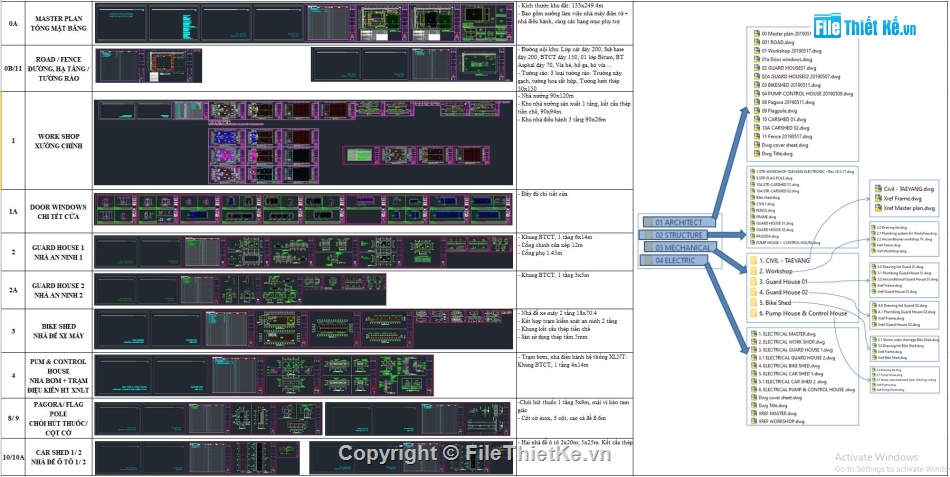Click the GUARD HOUSE 2 NHÀ AN NINH 2 cell
Screen dimensions: 950x477
click(61, 290)
